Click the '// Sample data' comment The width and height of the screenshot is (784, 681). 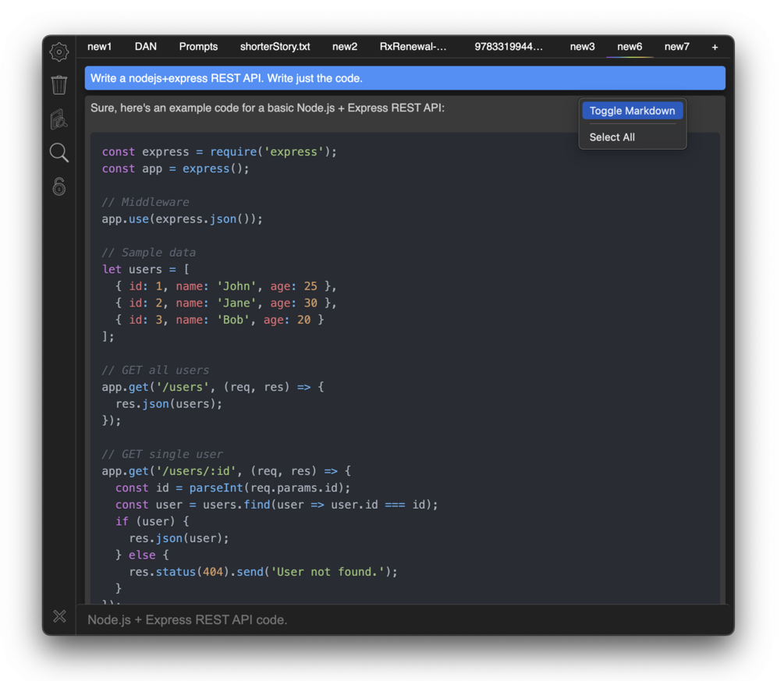point(148,253)
